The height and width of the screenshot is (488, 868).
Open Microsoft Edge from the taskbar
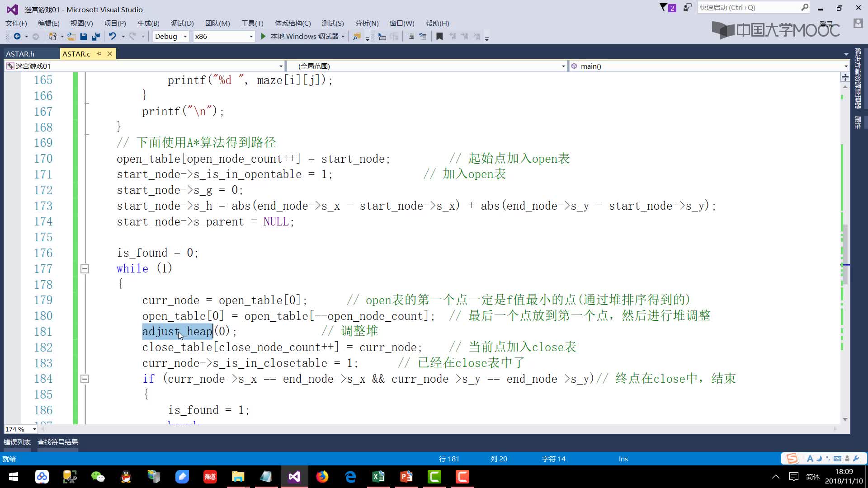[350, 477]
